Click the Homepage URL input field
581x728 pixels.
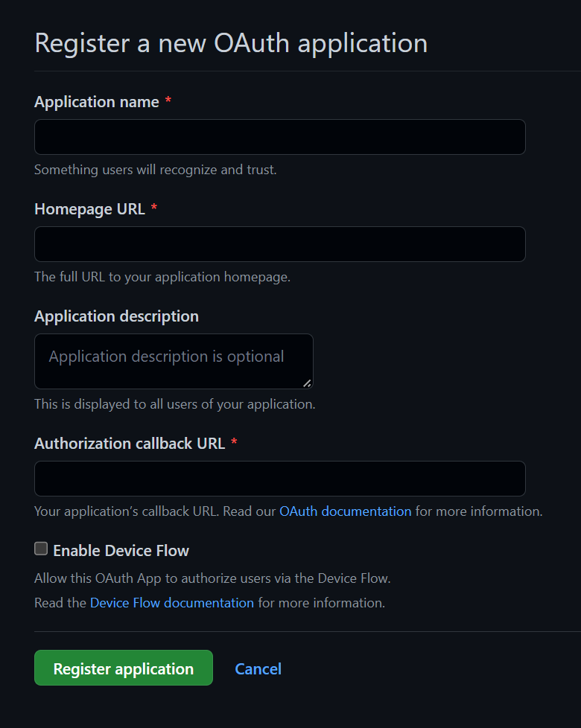(279, 244)
